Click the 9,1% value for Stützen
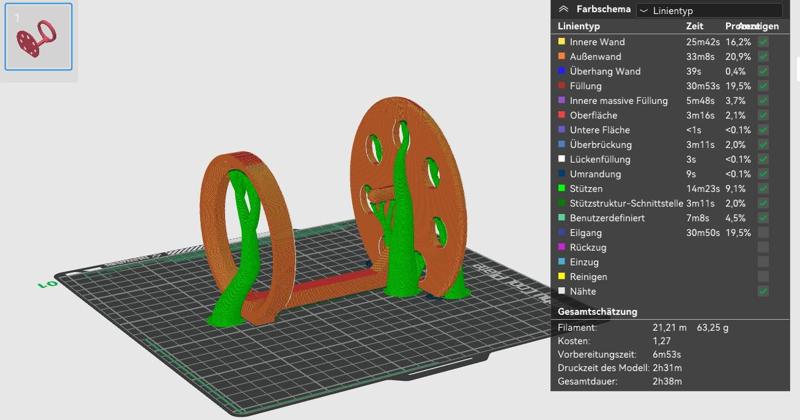 click(735, 189)
